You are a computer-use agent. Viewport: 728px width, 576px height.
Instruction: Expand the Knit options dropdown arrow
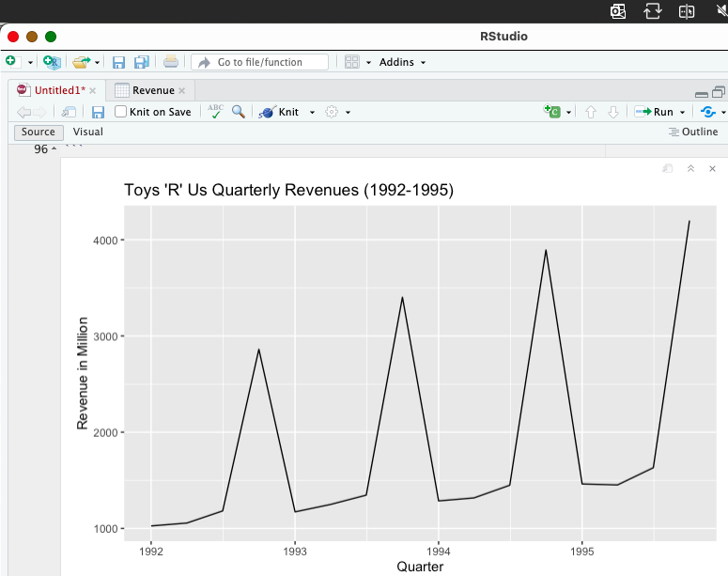[312, 112]
